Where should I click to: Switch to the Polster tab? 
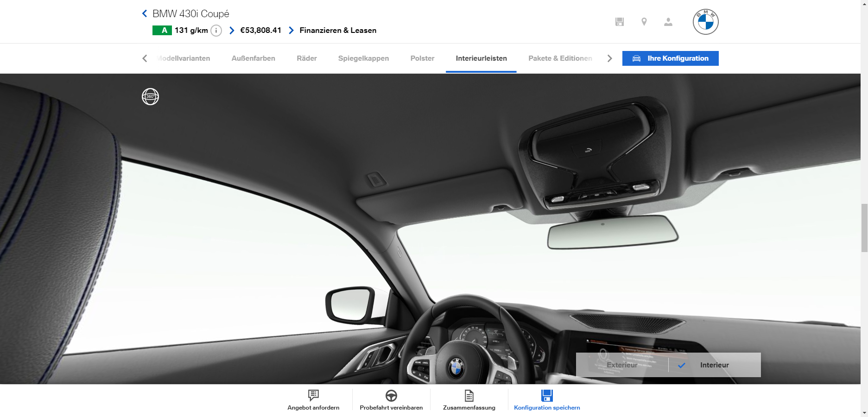click(x=422, y=58)
